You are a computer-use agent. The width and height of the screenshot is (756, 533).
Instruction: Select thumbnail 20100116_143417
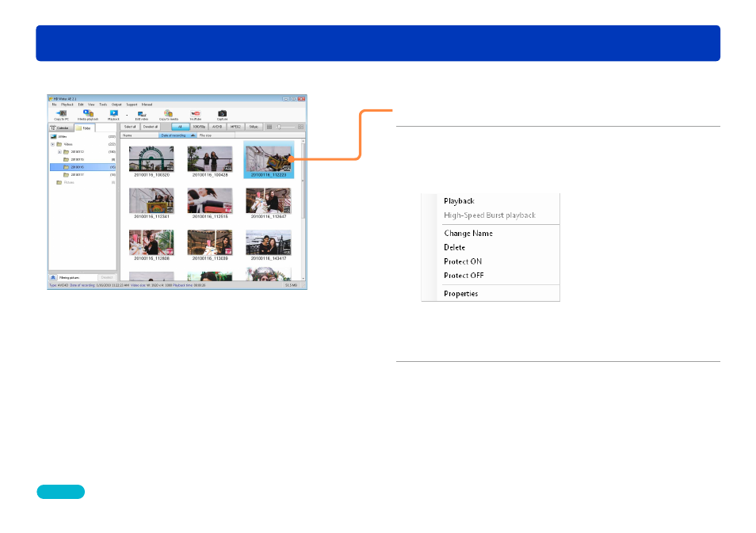(269, 245)
